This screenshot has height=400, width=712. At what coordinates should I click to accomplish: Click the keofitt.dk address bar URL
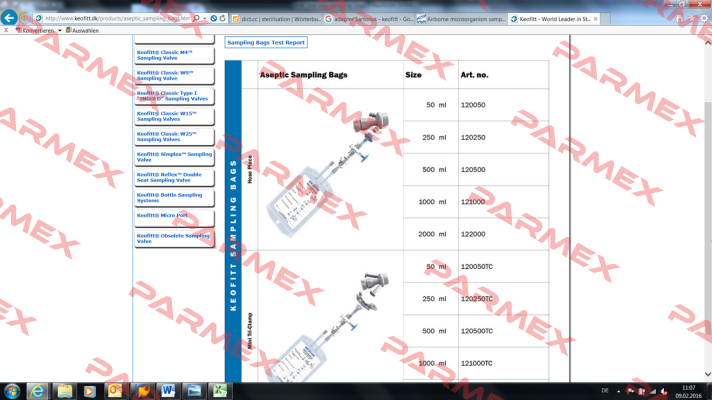117,19
